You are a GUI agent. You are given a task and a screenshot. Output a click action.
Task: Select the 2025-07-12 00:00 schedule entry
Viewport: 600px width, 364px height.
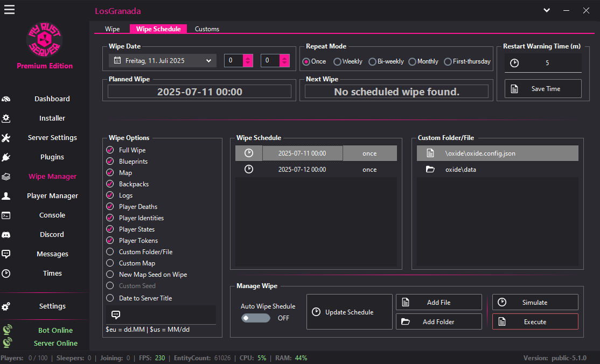point(316,169)
